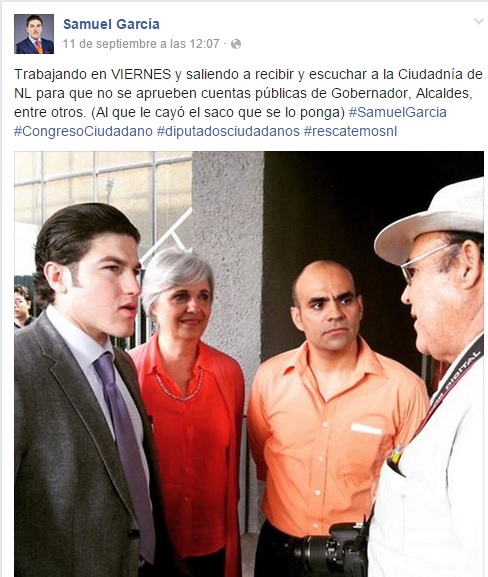The width and height of the screenshot is (488, 577).
Task: Open the Samuel García profile name link
Action: pos(111,24)
